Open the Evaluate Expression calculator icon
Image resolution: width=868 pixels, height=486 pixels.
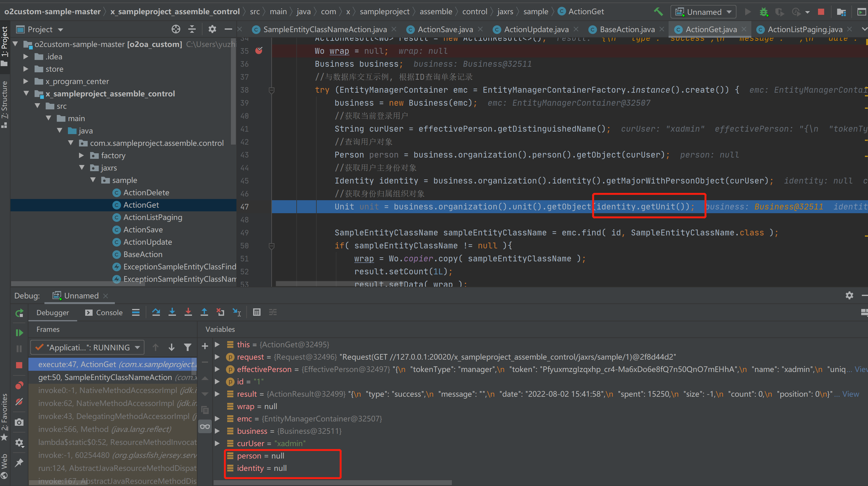click(257, 312)
